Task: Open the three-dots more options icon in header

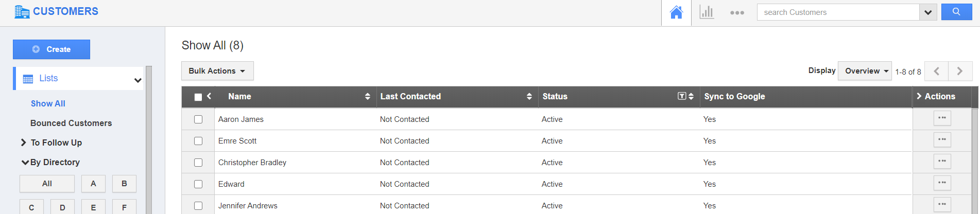Action: point(737,13)
